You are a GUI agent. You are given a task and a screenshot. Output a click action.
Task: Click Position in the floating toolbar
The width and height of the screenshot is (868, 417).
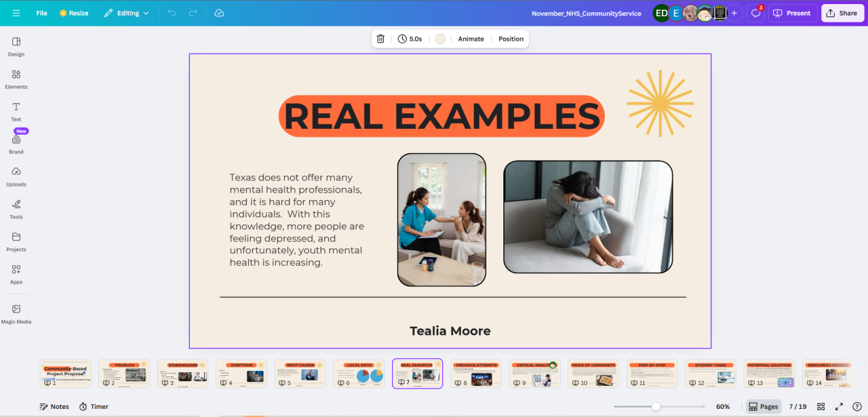point(511,39)
